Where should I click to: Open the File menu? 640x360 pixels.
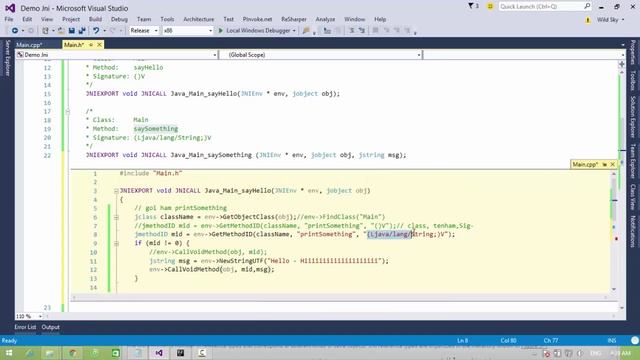(9, 19)
